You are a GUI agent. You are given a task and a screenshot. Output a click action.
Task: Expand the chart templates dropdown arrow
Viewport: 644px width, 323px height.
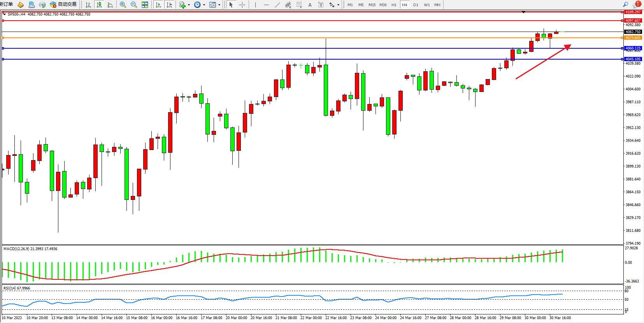219,5
